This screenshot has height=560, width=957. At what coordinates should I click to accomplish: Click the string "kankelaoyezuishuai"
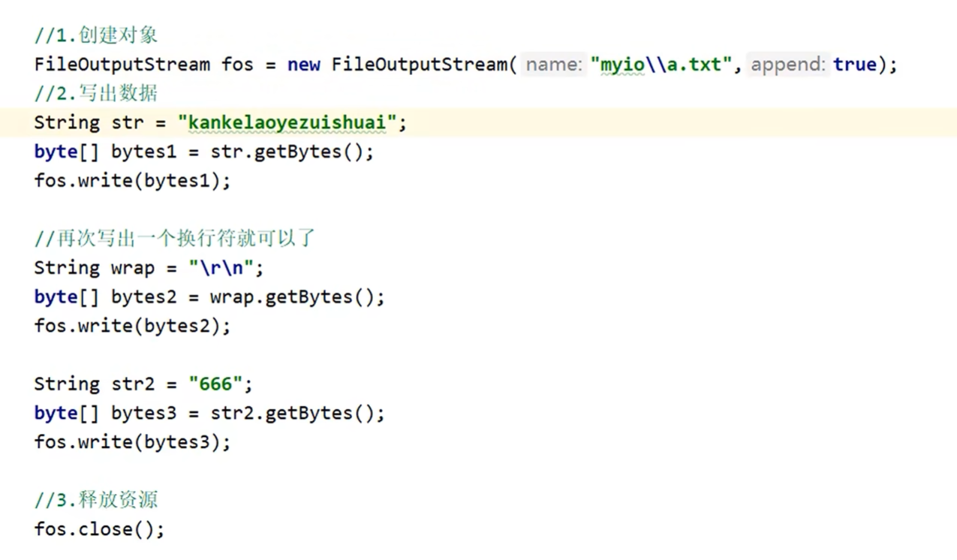coord(287,122)
